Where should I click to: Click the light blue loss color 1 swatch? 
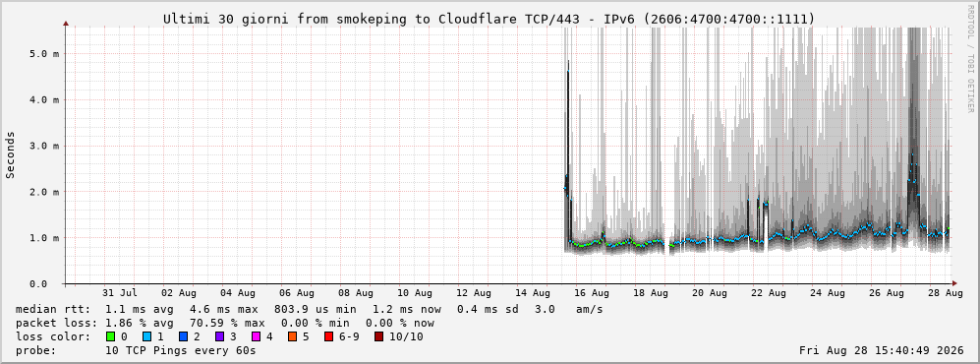(146, 336)
